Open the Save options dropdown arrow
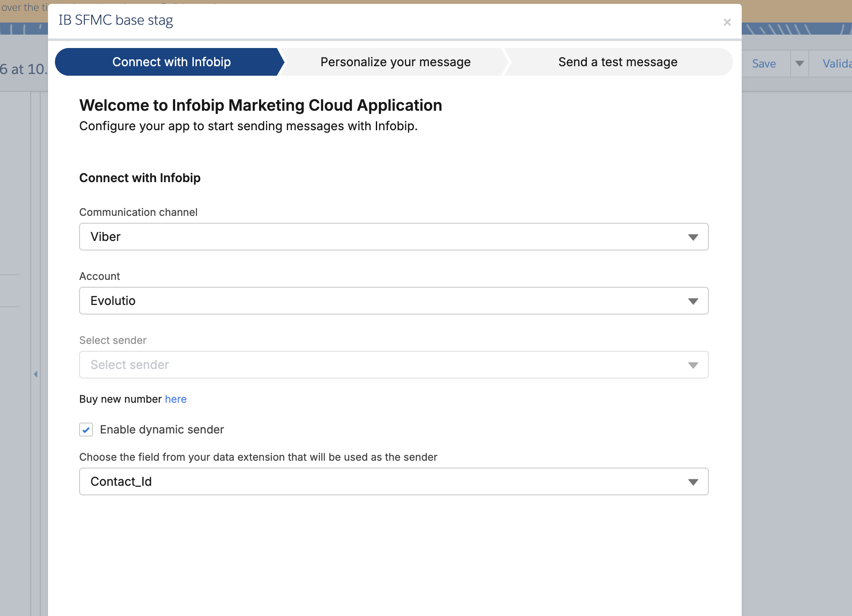The width and height of the screenshot is (852, 616). coord(799,63)
